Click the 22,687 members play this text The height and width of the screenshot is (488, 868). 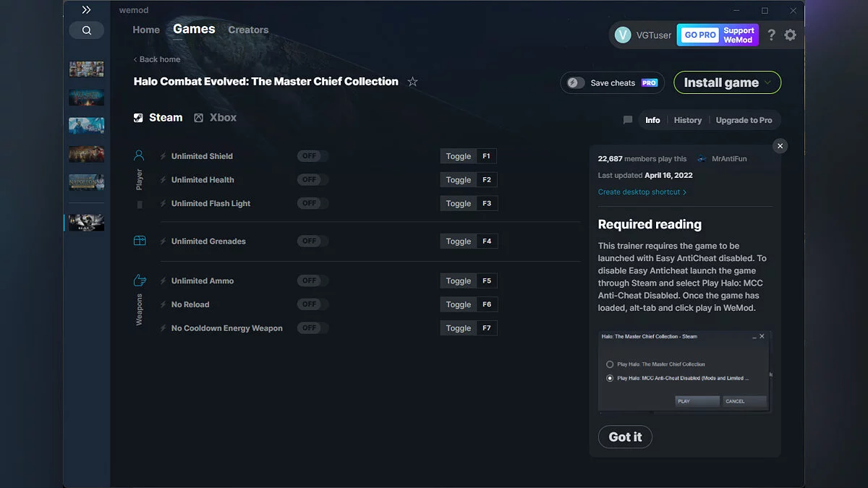642,159
